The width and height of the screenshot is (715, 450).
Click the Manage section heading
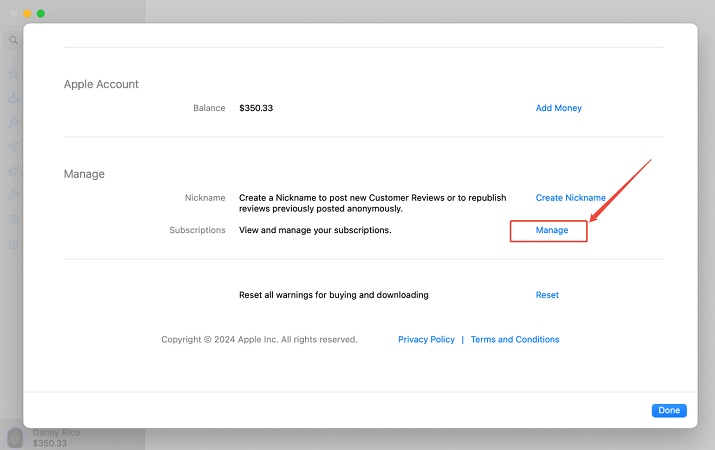84,174
